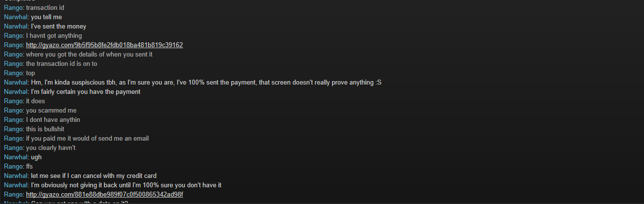Click the Rango name beside 'top'

click(x=14, y=73)
